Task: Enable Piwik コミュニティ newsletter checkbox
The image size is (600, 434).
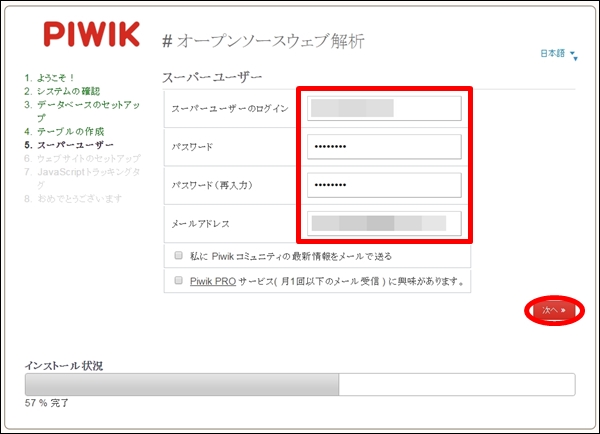Action: point(178,255)
